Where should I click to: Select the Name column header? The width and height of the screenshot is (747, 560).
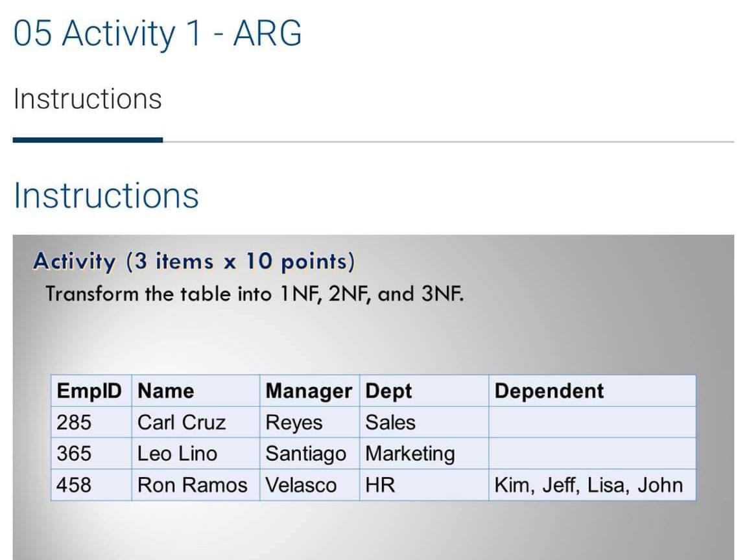coord(196,391)
